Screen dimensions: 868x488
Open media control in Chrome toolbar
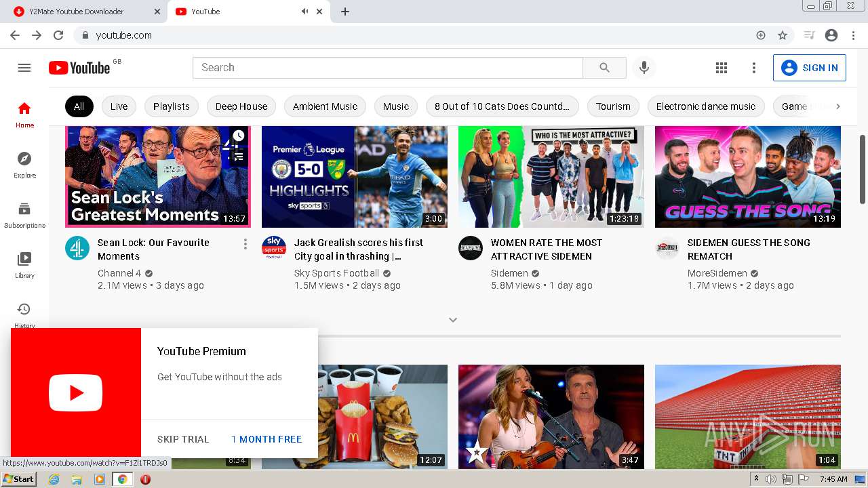pos(809,35)
